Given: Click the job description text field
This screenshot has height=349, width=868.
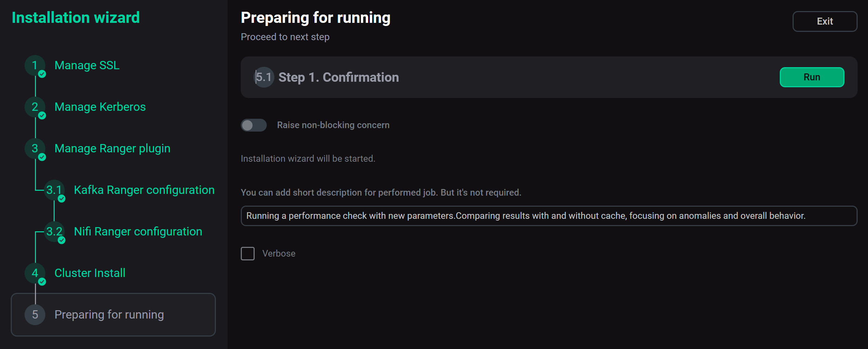Looking at the screenshot, I should (x=549, y=216).
